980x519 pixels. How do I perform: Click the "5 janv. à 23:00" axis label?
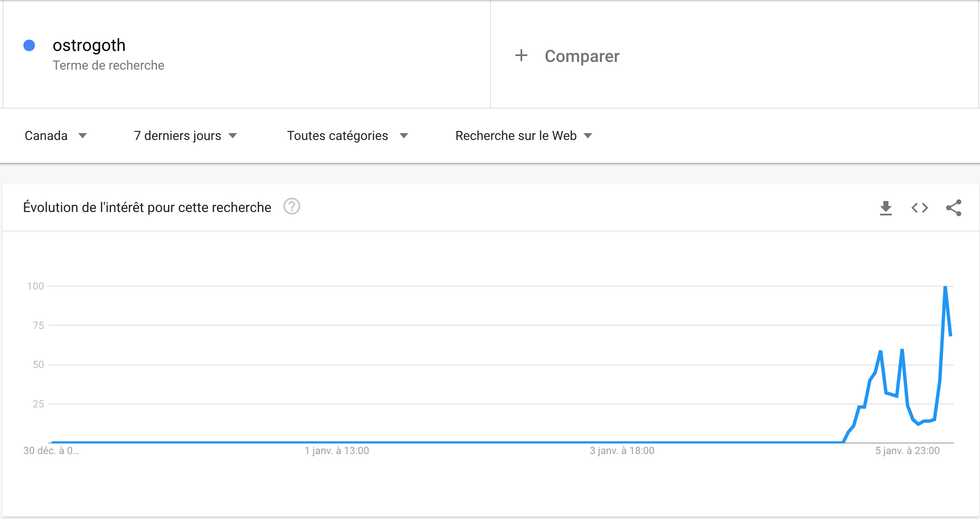pyautogui.click(x=907, y=451)
